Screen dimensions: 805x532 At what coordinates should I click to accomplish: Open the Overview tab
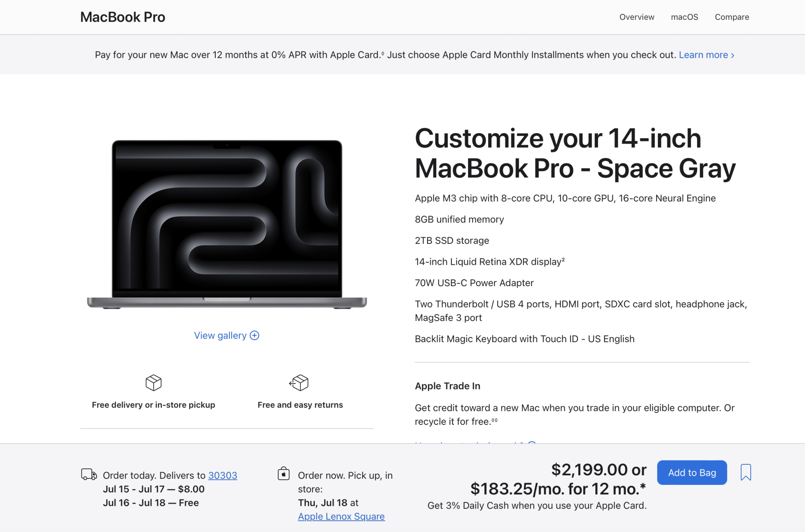637,17
